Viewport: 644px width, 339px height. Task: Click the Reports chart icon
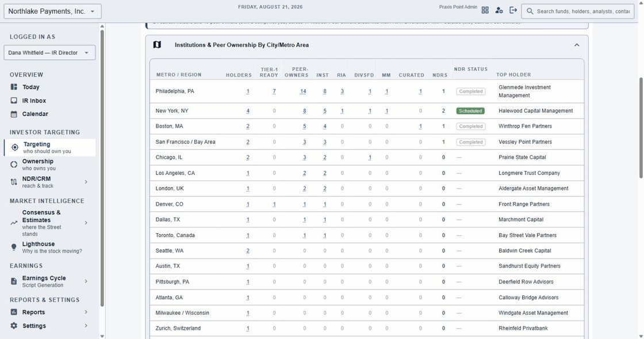pyautogui.click(x=14, y=313)
